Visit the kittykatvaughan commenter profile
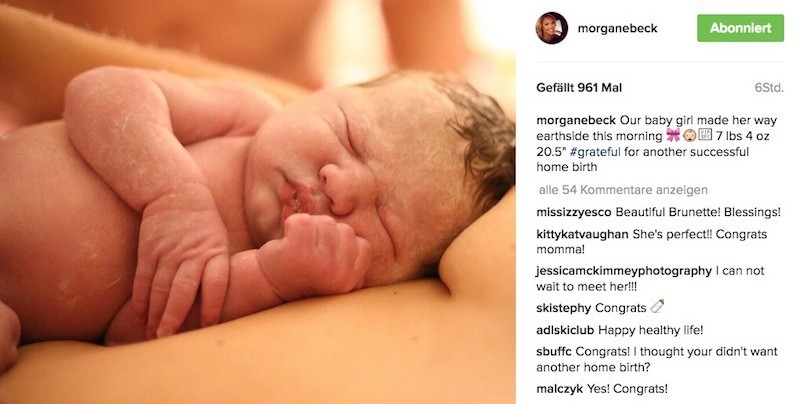This screenshot has width=800, height=404. (x=582, y=234)
